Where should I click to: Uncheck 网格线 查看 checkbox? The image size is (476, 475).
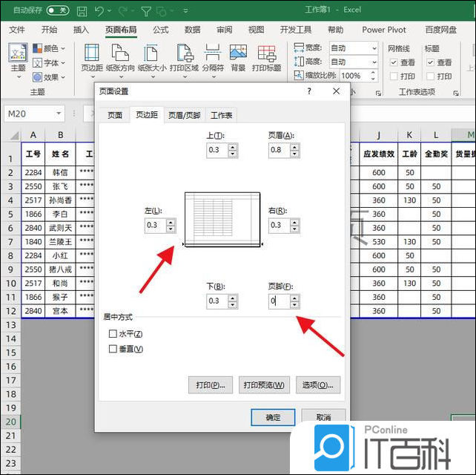tap(393, 63)
